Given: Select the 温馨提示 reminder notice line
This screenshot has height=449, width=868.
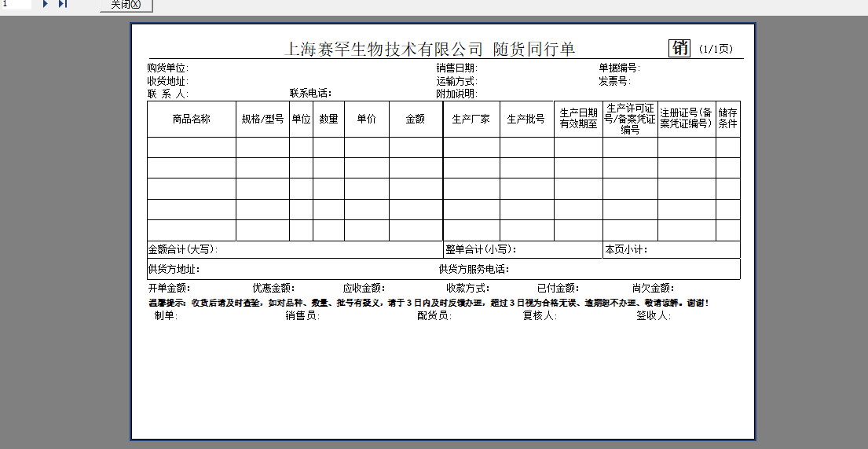Looking at the screenshot, I should tap(428, 304).
